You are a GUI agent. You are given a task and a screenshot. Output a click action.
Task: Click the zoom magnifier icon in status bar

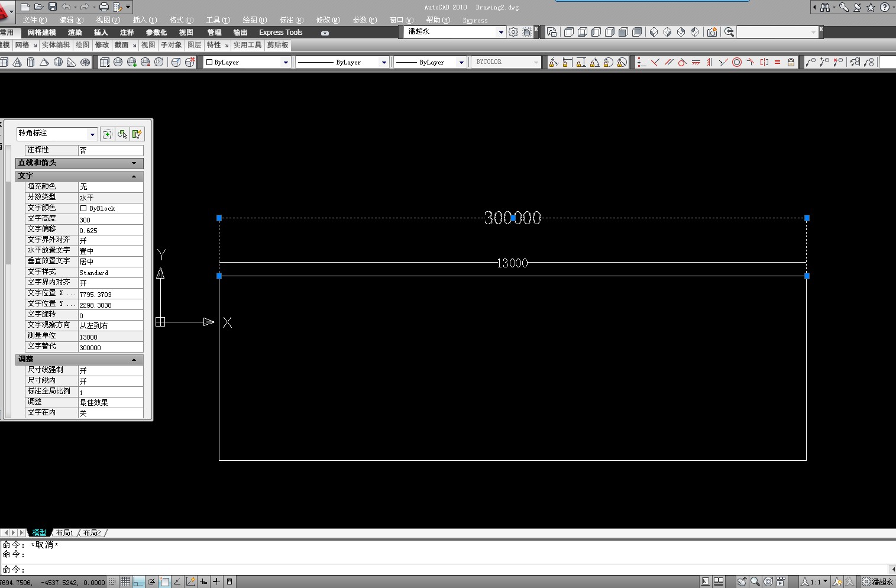[755, 582]
